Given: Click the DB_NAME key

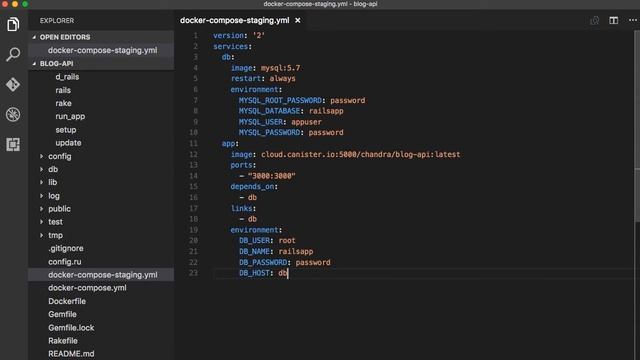Looking at the screenshot, I should [x=254, y=251].
